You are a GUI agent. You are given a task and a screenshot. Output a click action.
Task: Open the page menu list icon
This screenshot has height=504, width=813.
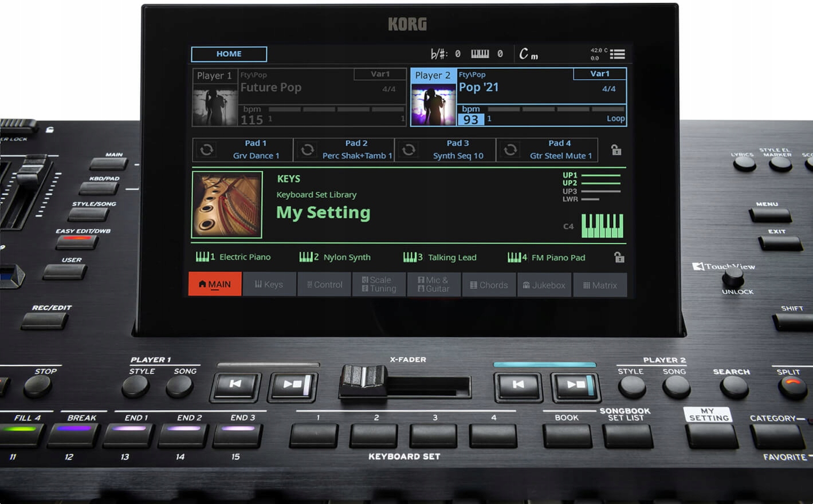click(617, 54)
